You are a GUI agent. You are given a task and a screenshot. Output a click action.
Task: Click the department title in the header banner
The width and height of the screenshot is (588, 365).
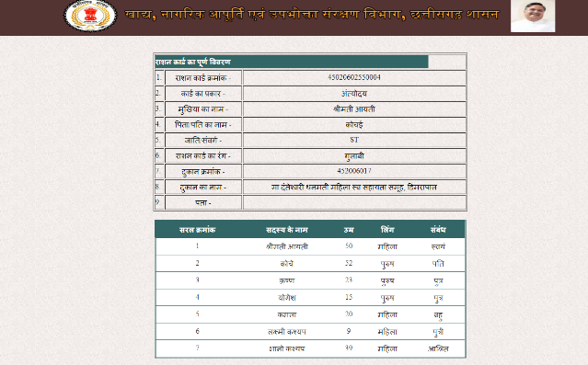(x=312, y=15)
